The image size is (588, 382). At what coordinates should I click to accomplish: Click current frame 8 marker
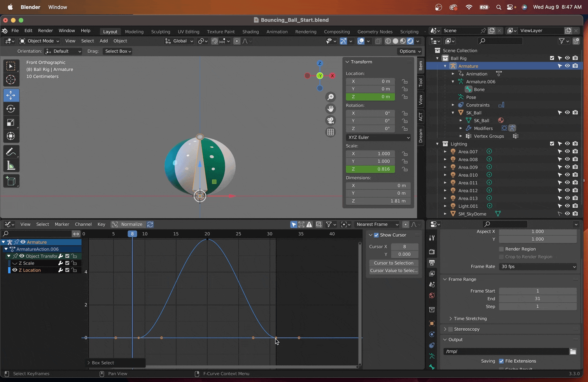(132, 234)
